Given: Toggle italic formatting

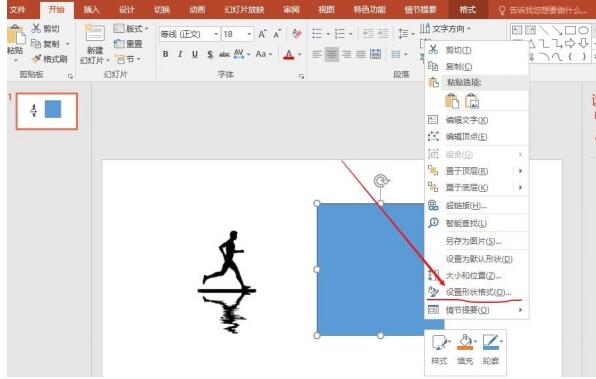Looking at the screenshot, I should (x=180, y=54).
